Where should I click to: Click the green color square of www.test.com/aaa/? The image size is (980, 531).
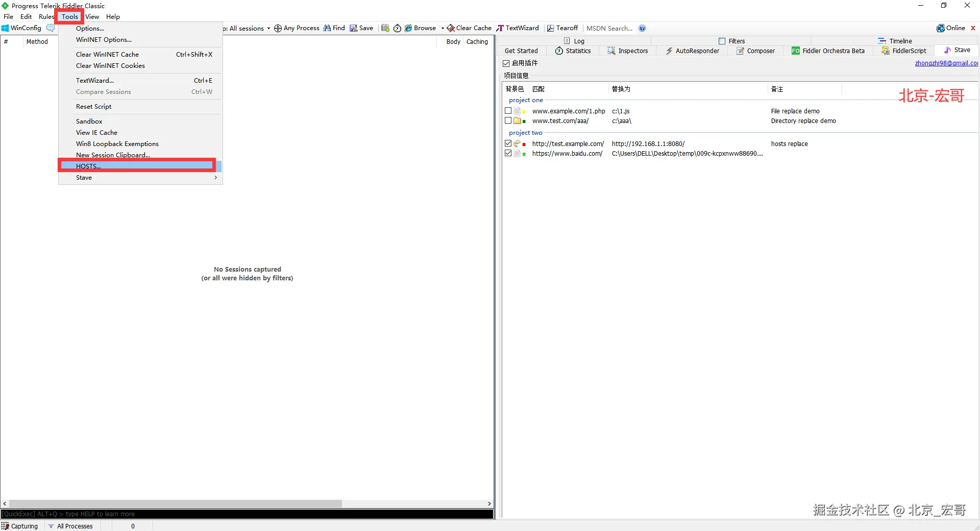[x=524, y=122]
